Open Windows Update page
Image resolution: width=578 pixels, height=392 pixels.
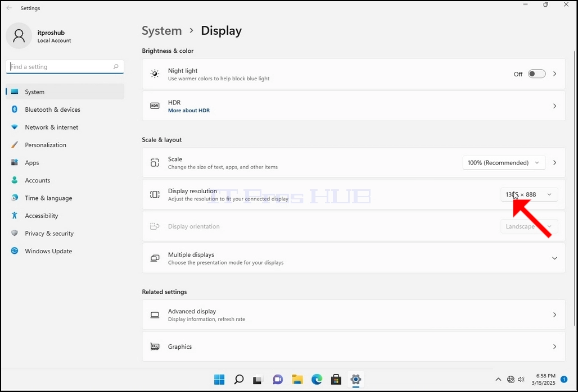click(65, 250)
